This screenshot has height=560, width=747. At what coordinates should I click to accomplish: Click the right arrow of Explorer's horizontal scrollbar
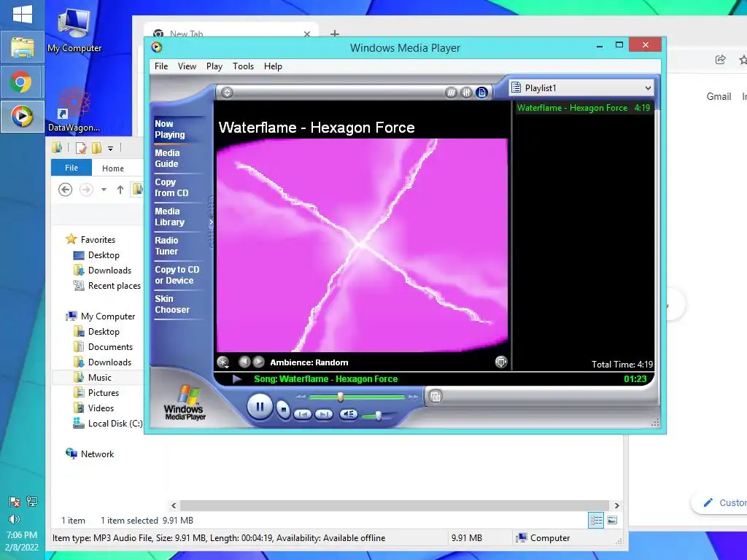coord(616,505)
